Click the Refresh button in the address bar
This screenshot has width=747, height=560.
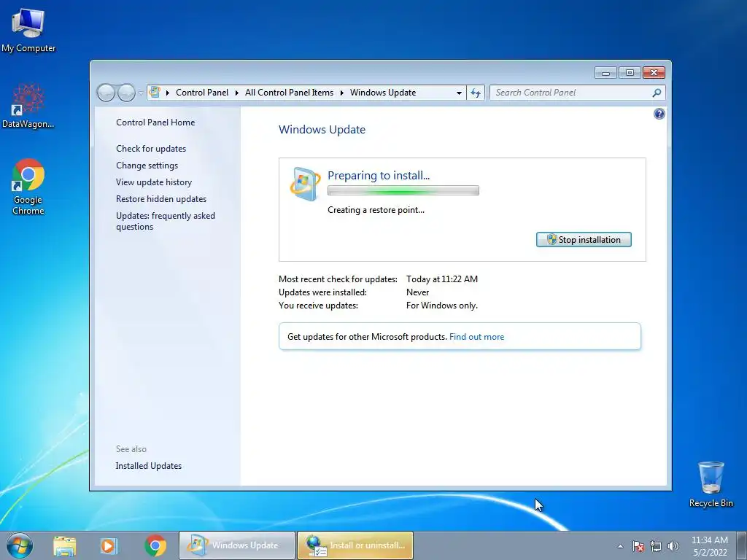click(476, 93)
